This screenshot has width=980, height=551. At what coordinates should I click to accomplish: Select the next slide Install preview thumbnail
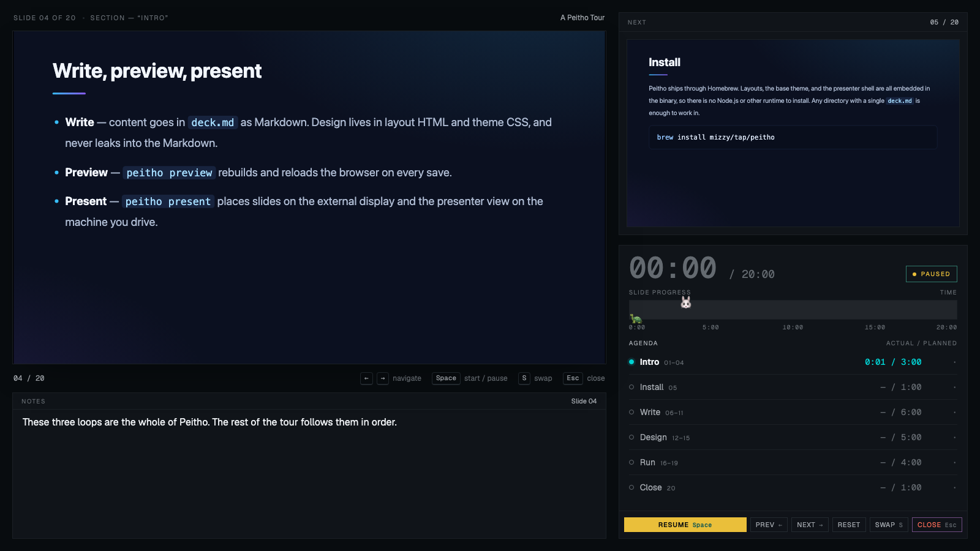[793, 133]
